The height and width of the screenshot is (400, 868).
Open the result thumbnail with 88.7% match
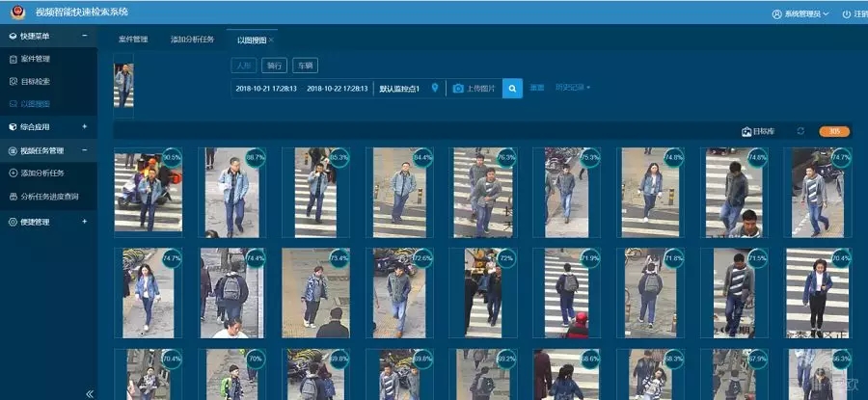tap(231, 193)
